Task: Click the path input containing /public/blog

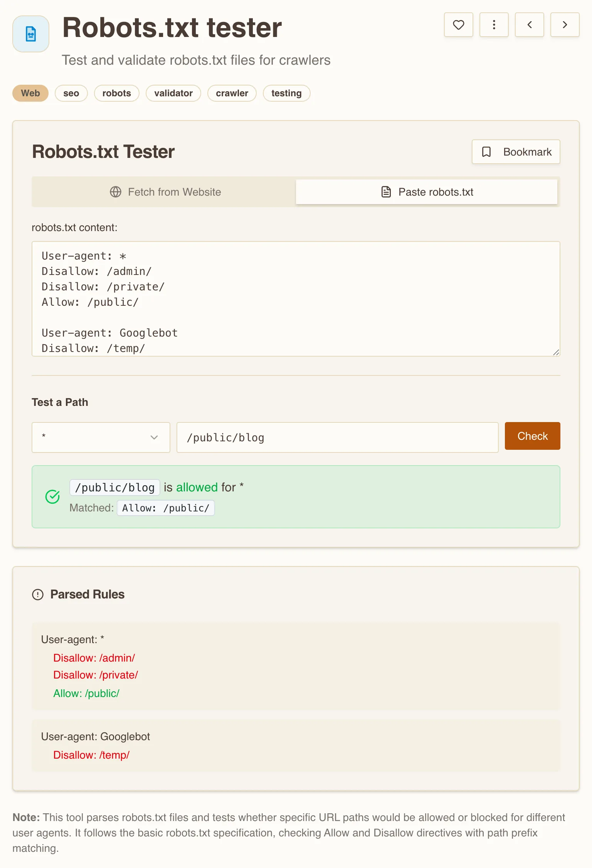Action: pyautogui.click(x=337, y=437)
